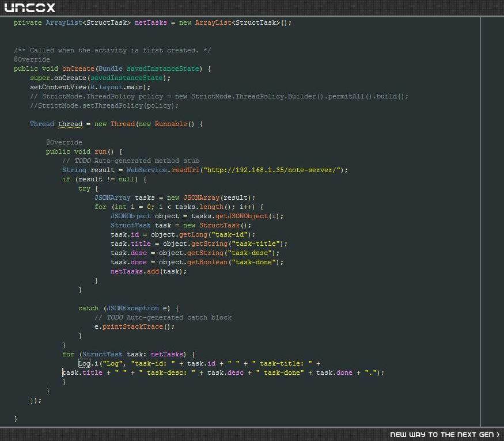Click the string "task-id: " in the Log call

pos(153,364)
